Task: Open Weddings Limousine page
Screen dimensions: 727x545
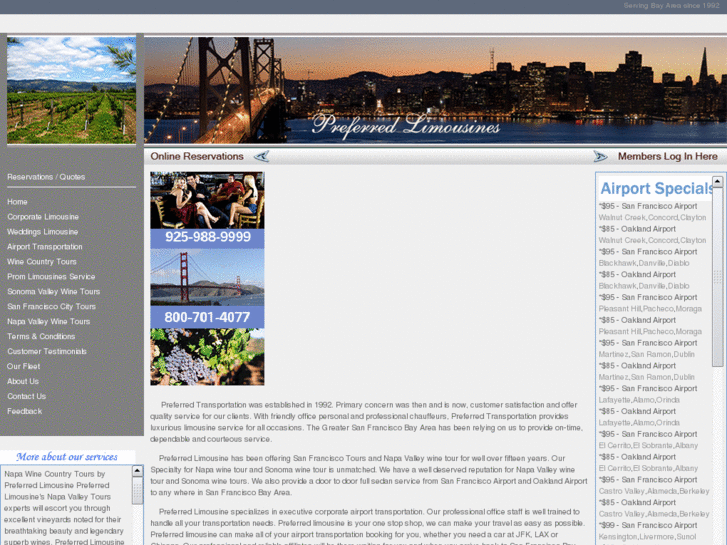Action: point(42,231)
